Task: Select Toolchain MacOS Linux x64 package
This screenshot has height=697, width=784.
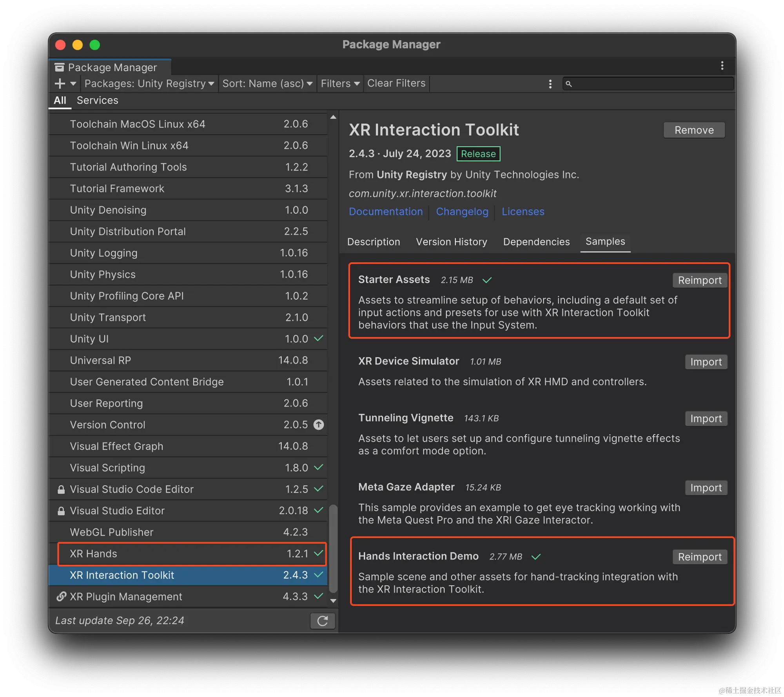Action: (x=188, y=124)
